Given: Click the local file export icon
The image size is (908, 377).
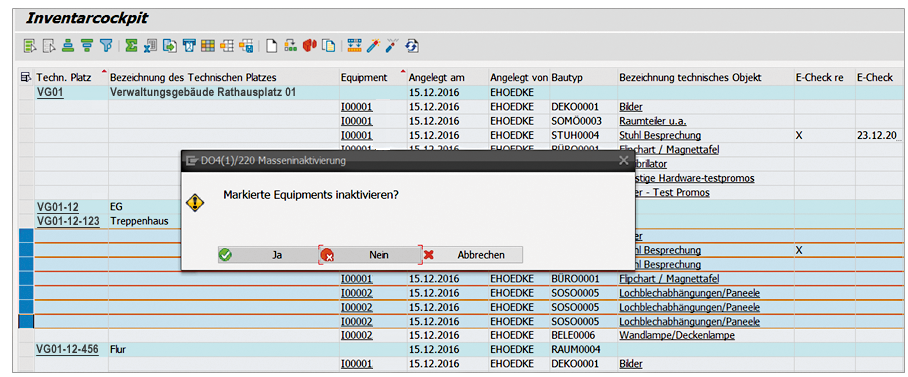Looking at the screenshot, I should point(170,46).
